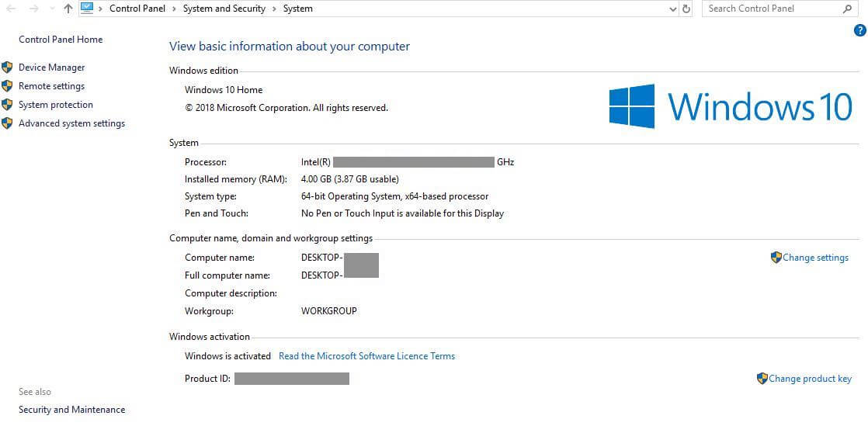Open Control Panel Home
This screenshot has width=868, height=426.
[61, 40]
